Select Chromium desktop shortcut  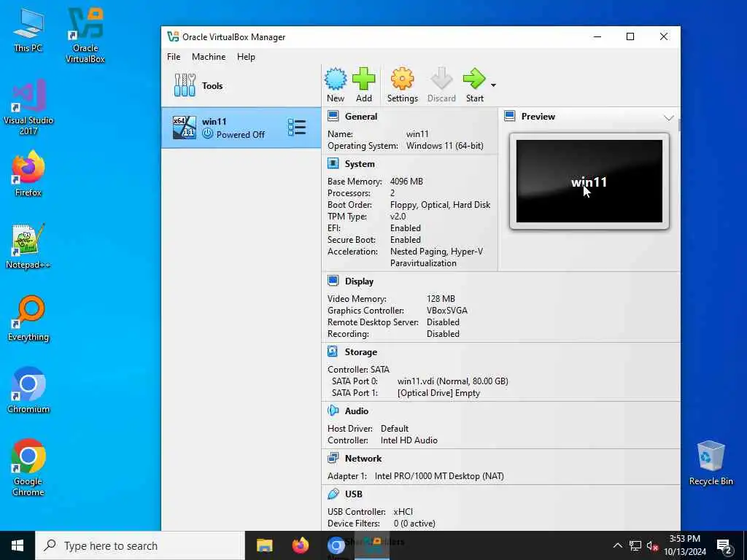28,390
